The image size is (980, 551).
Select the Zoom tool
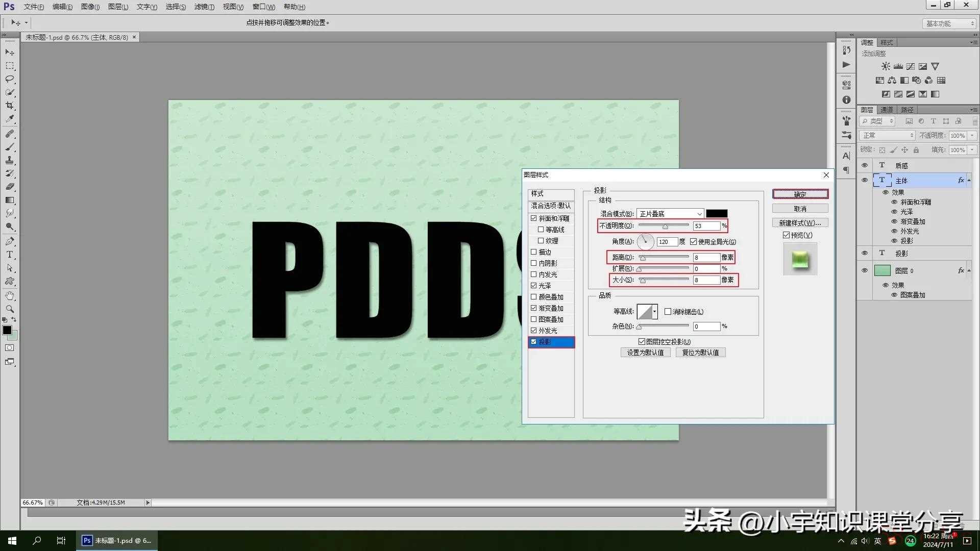10,309
